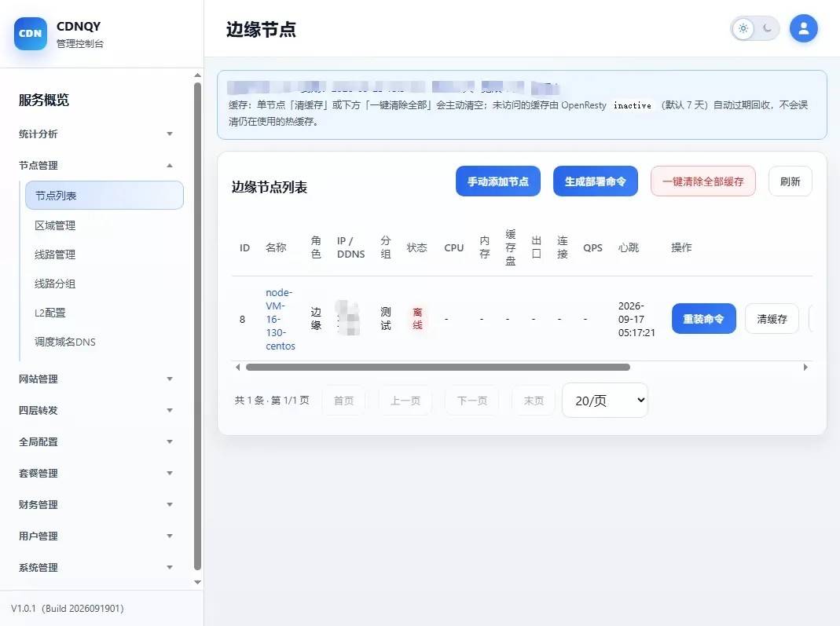Image resolution: width=840 pixels, height=626 pixels.
Task: Click the 操作 column header
Action: click(x=681, y=247)
